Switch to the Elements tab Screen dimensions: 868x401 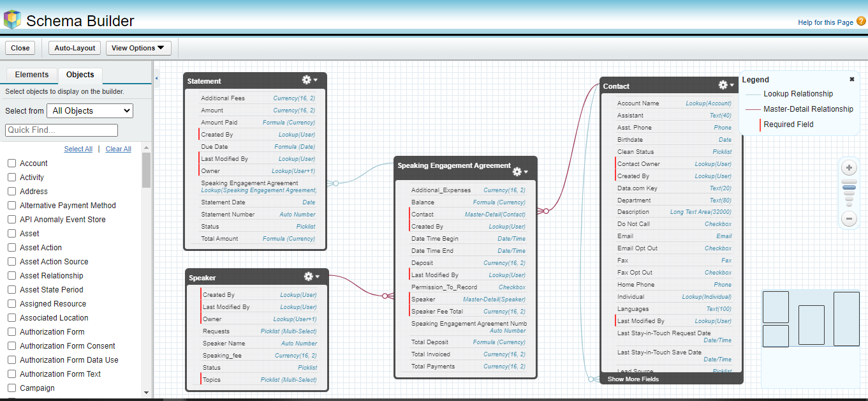tap(32, 75)
